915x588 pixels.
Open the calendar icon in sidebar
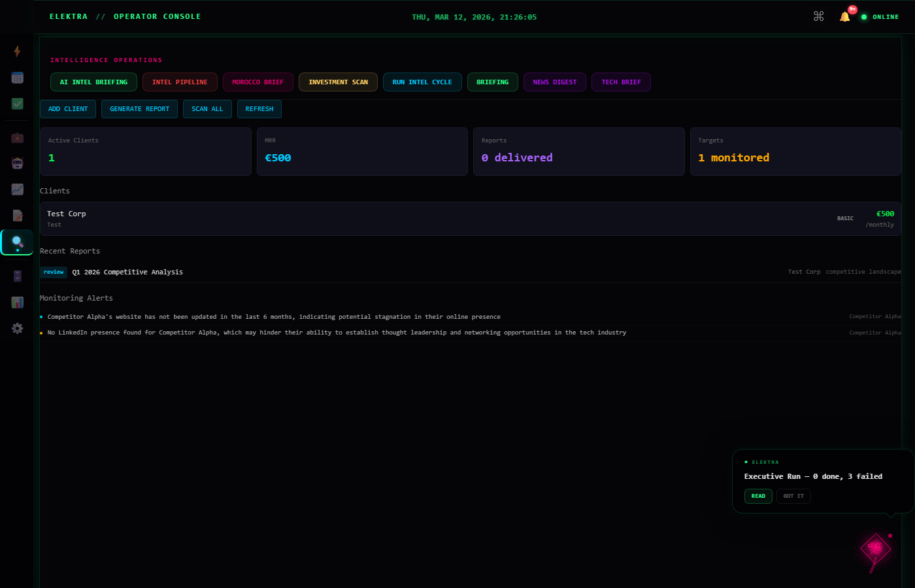point(17,78)
